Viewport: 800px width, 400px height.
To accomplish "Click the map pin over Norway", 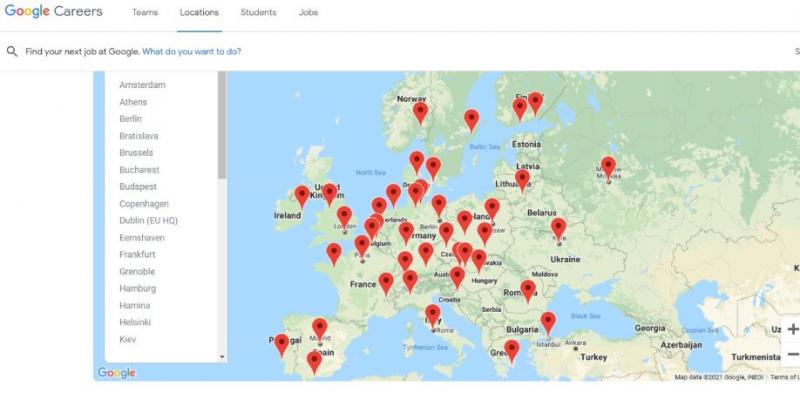I will pos(420,113).
